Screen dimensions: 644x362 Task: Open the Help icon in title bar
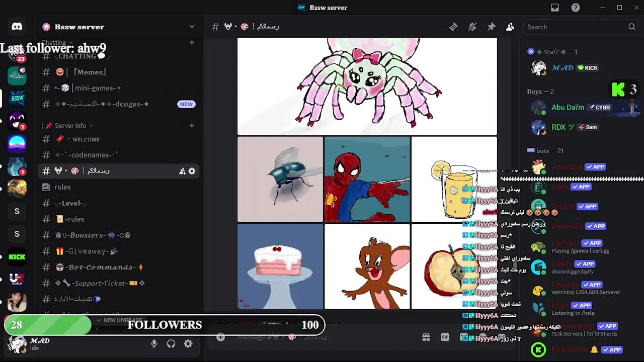(576, 8)
